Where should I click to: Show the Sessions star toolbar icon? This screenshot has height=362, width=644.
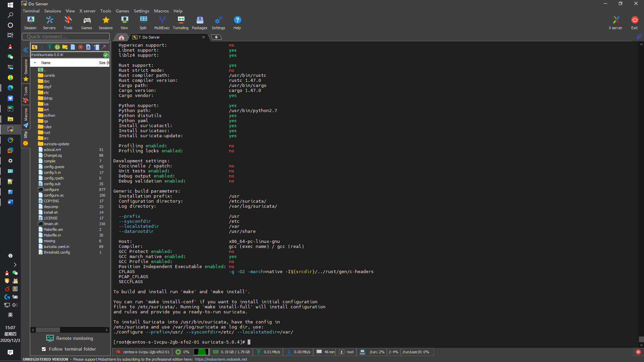[x=106, y=23]
